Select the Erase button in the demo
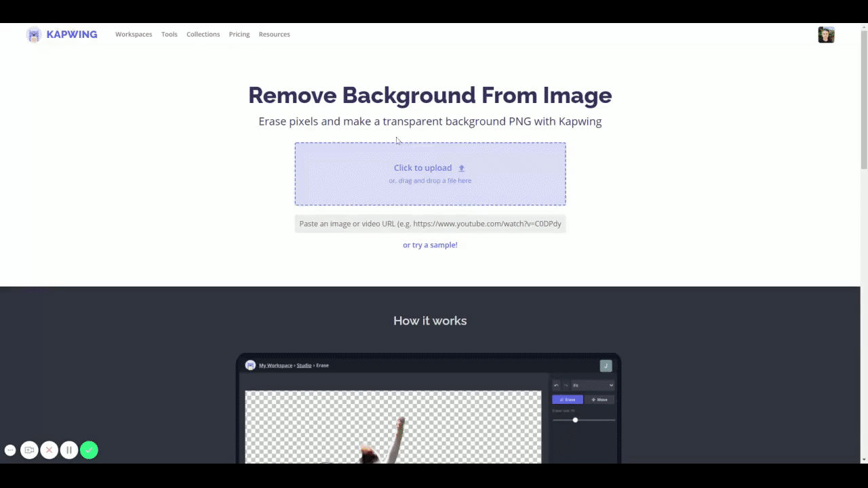The width and height of the screenshot is (868, 488). [568, 400]
